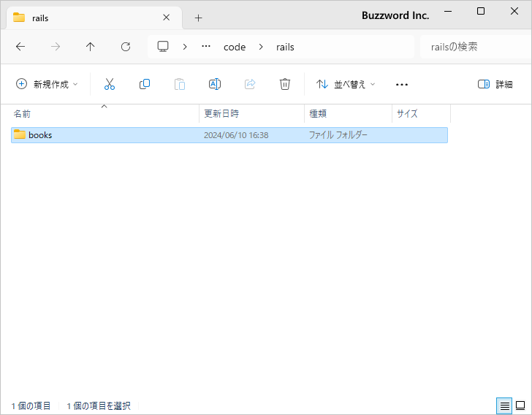The height and width of the screenshot is (415, 532).
Task: Switch to large thumbnails view icon
Action: [520, 406]
